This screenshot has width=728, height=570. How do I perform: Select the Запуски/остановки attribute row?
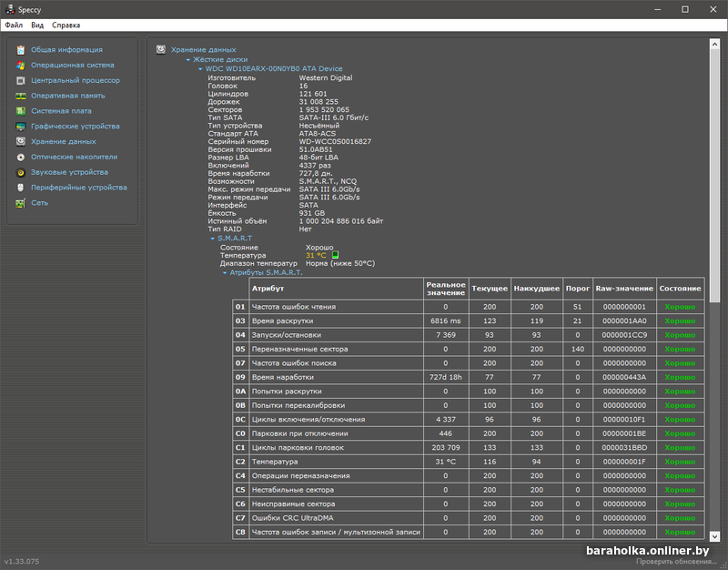469,335
